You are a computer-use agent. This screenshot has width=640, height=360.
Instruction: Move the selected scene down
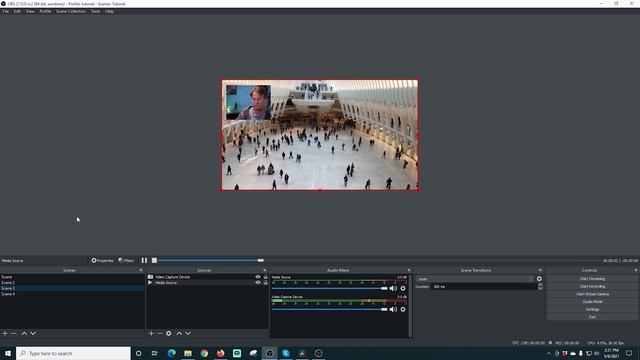(x=33, y=333)
